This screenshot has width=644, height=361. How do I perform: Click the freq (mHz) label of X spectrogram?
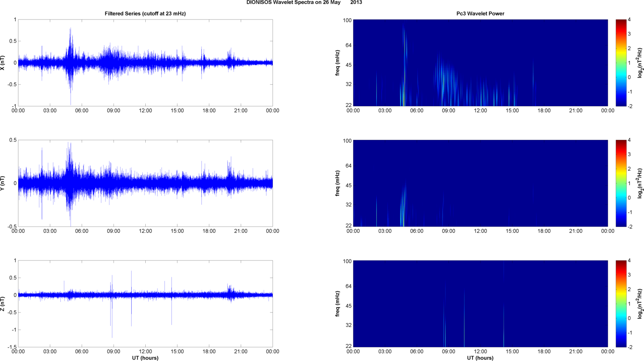coord(338,63)
